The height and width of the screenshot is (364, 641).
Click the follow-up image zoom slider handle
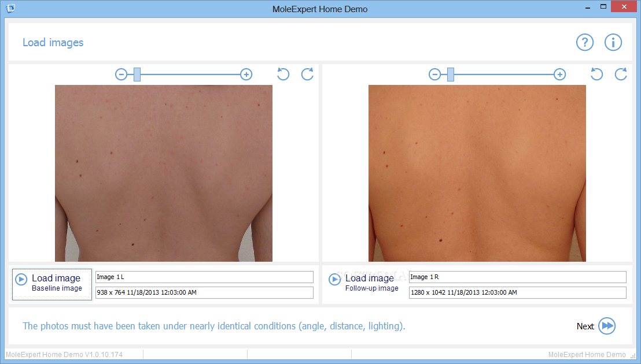pos(451,75)
